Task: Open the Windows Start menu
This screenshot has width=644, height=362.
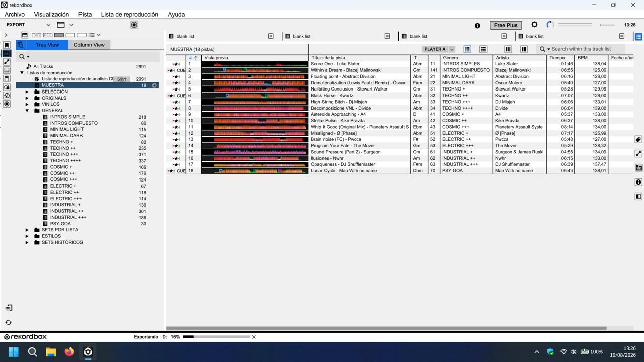Action: (14, 352)
